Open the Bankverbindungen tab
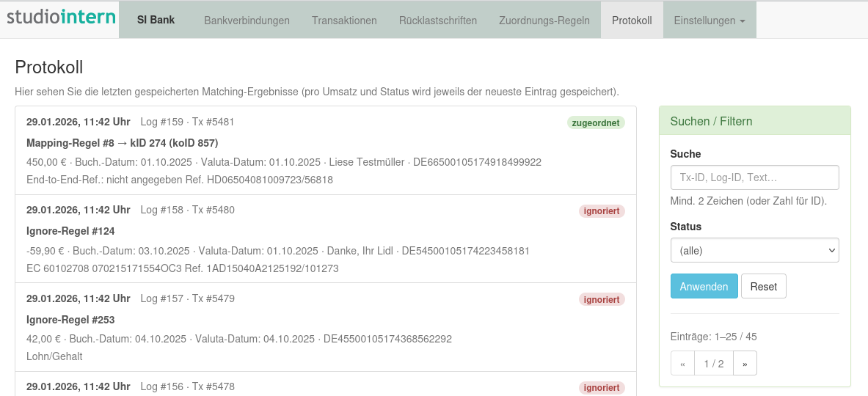 tap(247, 21)
